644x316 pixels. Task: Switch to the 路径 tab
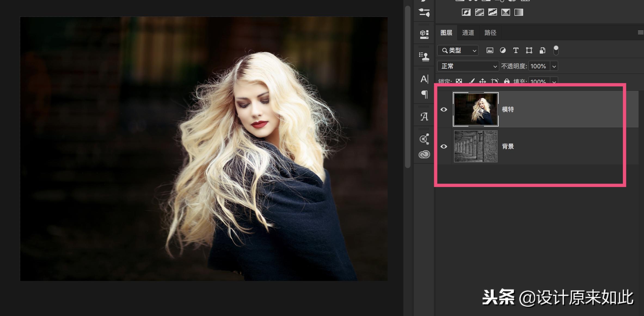pyautogui.click(x=490, y=33)
